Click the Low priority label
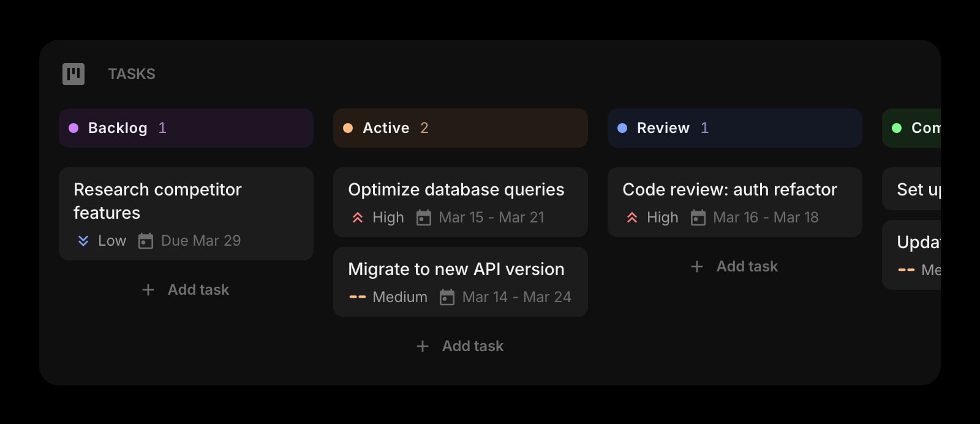 click(x=112, y=241)
